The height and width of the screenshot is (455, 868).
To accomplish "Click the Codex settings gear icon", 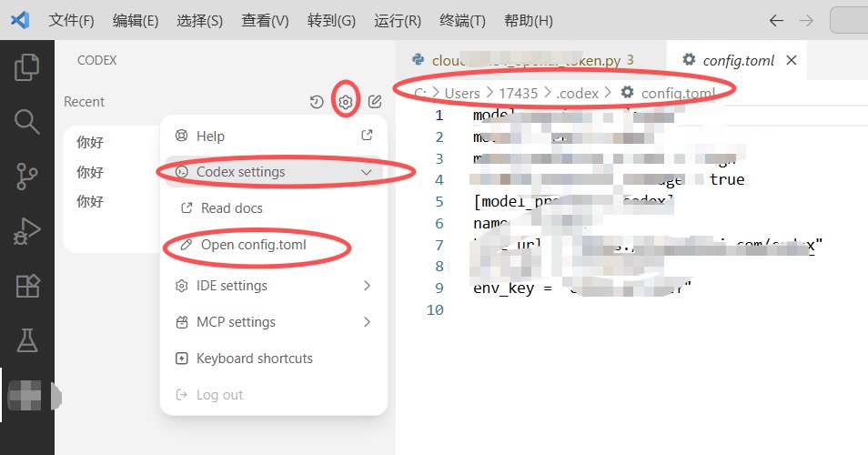I will click(x=346, y=102).
